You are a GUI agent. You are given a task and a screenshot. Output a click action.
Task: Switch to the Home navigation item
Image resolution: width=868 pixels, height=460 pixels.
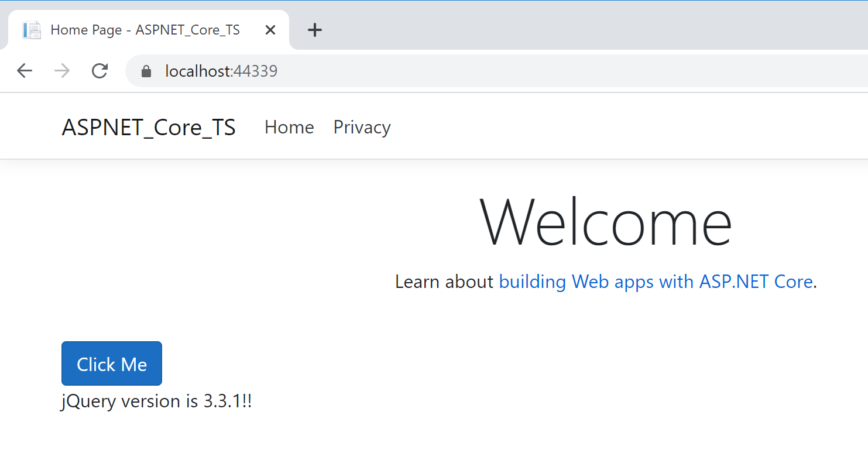click(x=289, y=127)
